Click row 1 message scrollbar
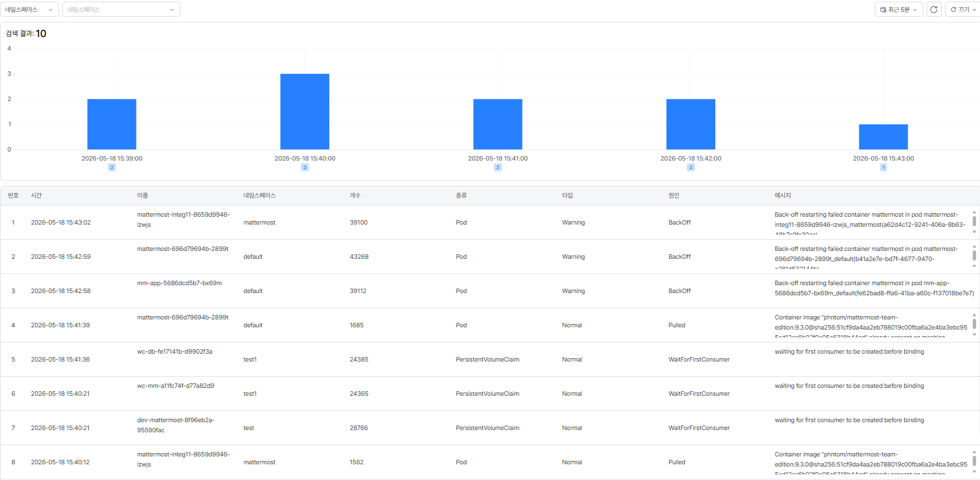The width and height of the screenshot is (980, 480). pos(974,221)
